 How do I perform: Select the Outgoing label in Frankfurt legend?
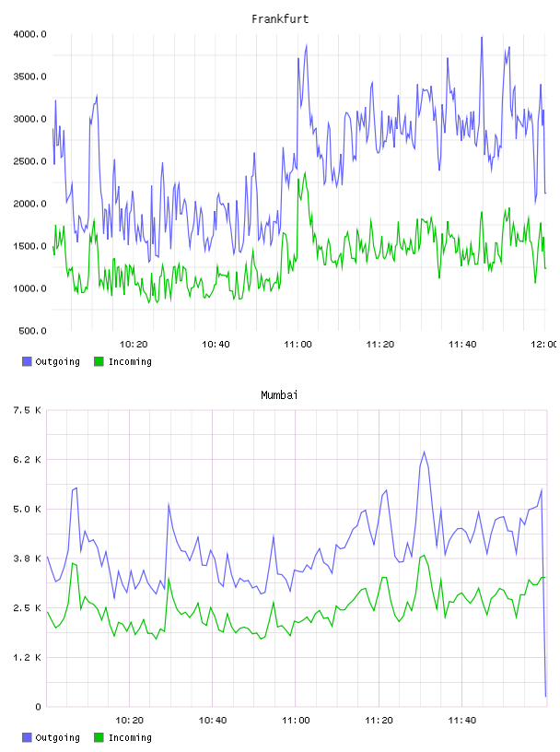click(x=57, y=361)
